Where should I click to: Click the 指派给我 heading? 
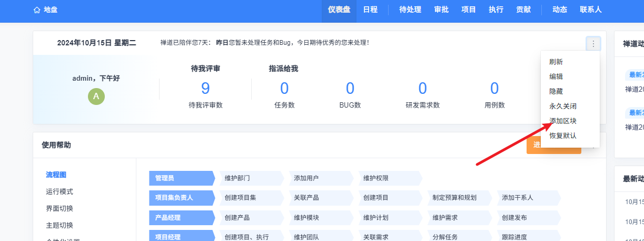pos(283,68)
